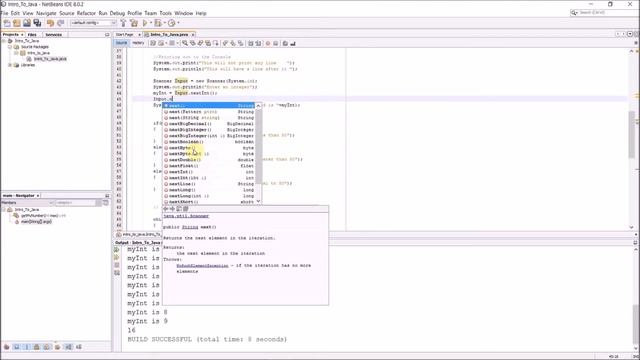The width and height of the screenshot is (640, 360).
Task: Click the red Start Macro Recording icon
Action: tap(268, 43)
